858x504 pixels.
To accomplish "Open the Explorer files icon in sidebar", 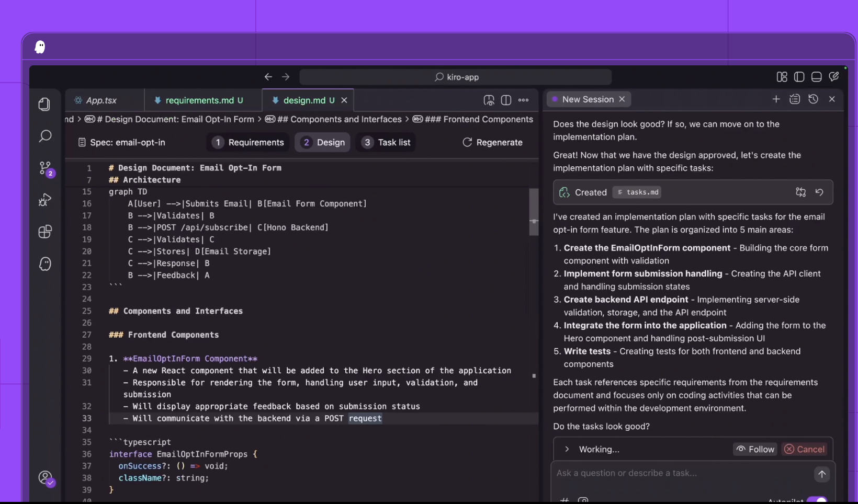I will (44, 104).
